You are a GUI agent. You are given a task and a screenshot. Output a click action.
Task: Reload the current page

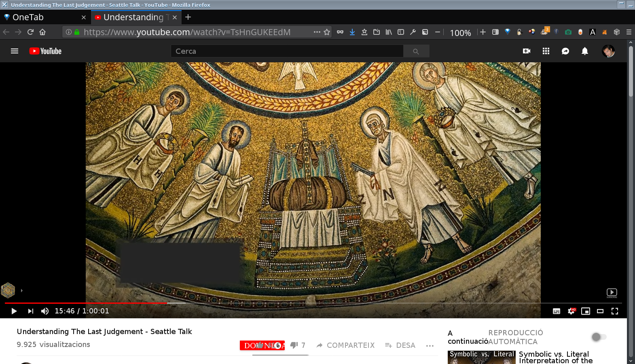pos(30,32)
